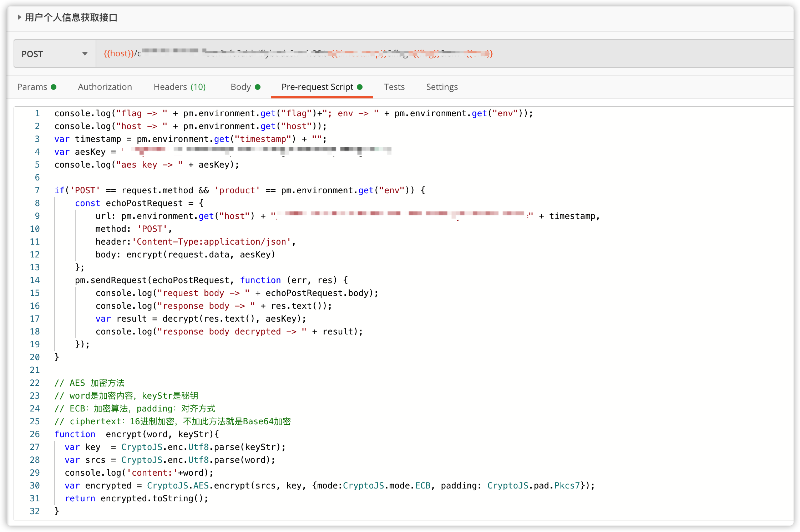Screen dimensions: 800x532
Task: Expand the 用户个人信息获取接口 request via its triangle
Action: (19, 17)
